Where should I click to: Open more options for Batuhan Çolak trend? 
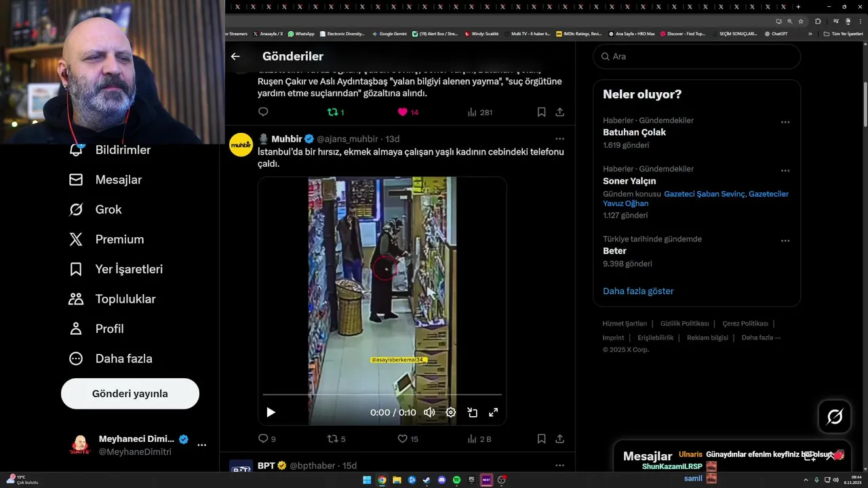pos(785,122)
